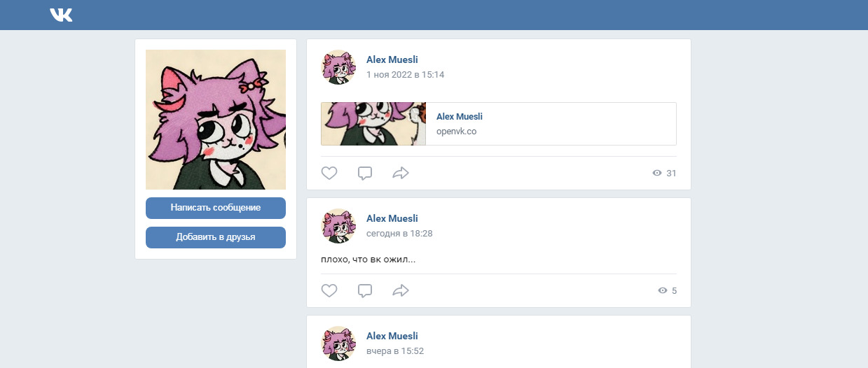Click author avatar on 'вчера в 15:52' post

[338, 344]
